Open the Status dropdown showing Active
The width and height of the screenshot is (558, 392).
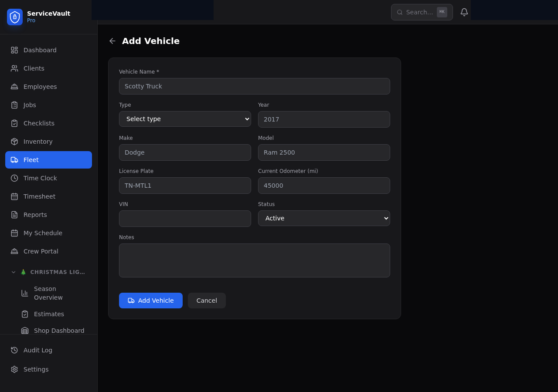[x=324, y=218]
